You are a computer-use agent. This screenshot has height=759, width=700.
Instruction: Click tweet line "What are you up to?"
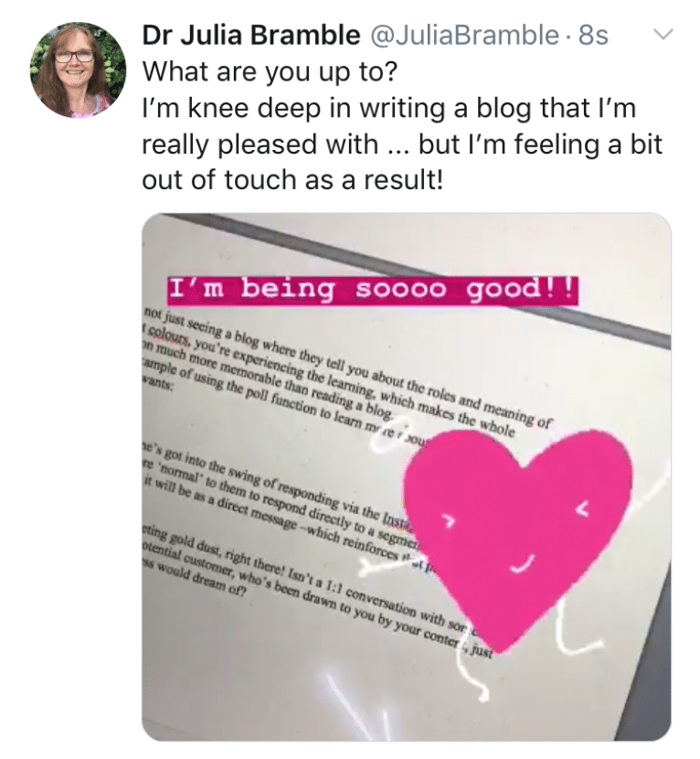[x=270, y=71]
